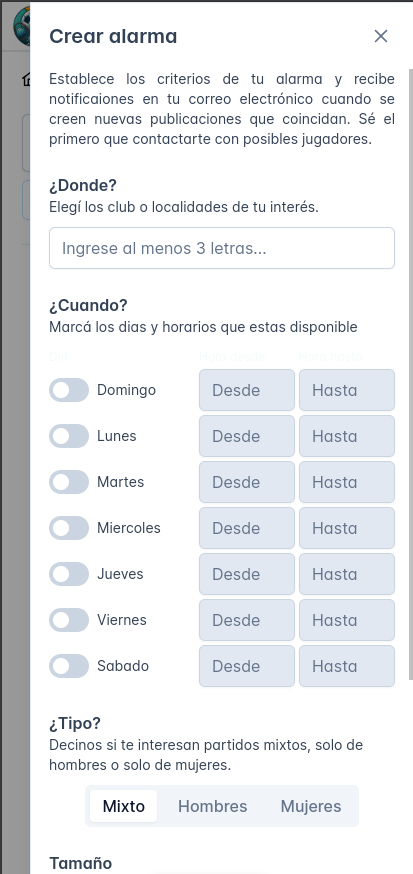Click the home icon behind the panel
Viewport: 413px width, 874px height.
pyautogui.click(x=26, y=80)
